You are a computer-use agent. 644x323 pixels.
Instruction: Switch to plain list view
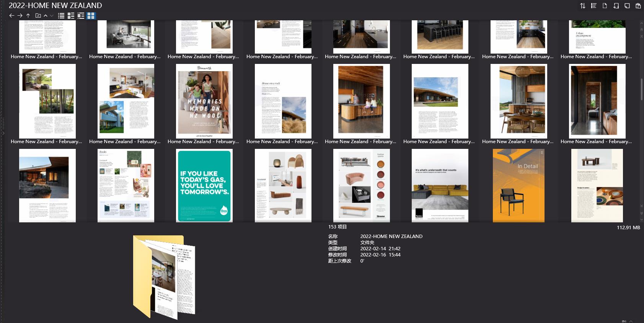[x=61, y=16]
